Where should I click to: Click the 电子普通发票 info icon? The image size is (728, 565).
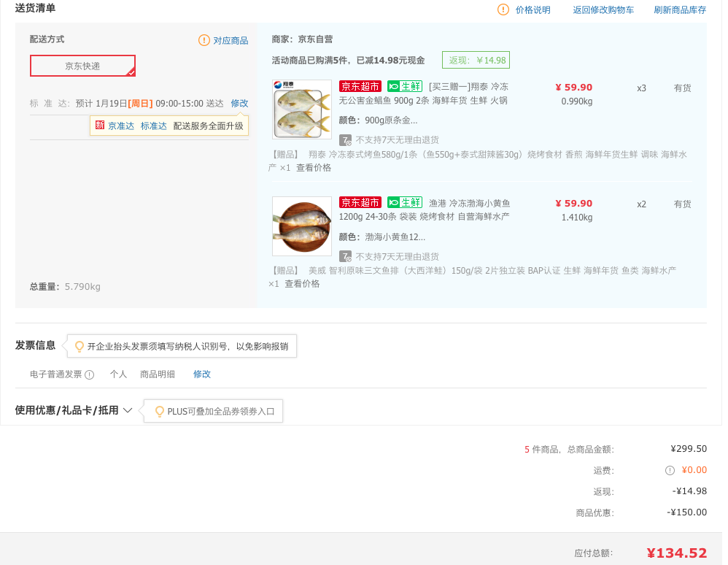[x=90, y=374]
